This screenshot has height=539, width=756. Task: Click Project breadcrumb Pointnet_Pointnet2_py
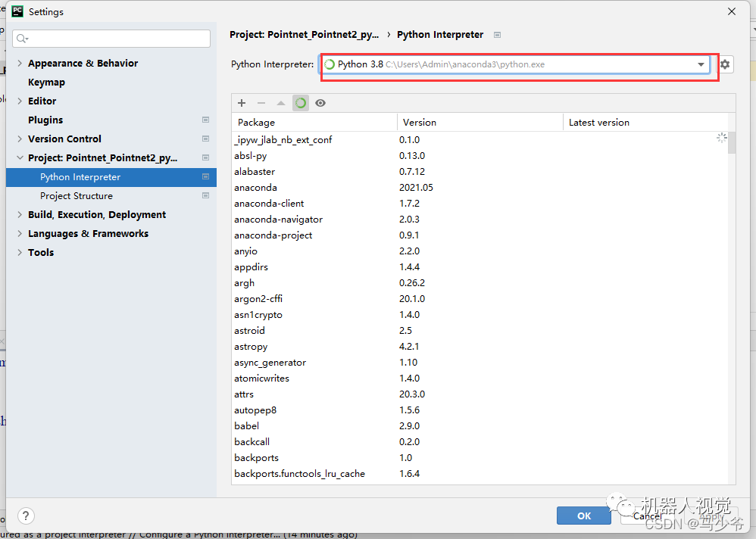(x=305, y=35)
